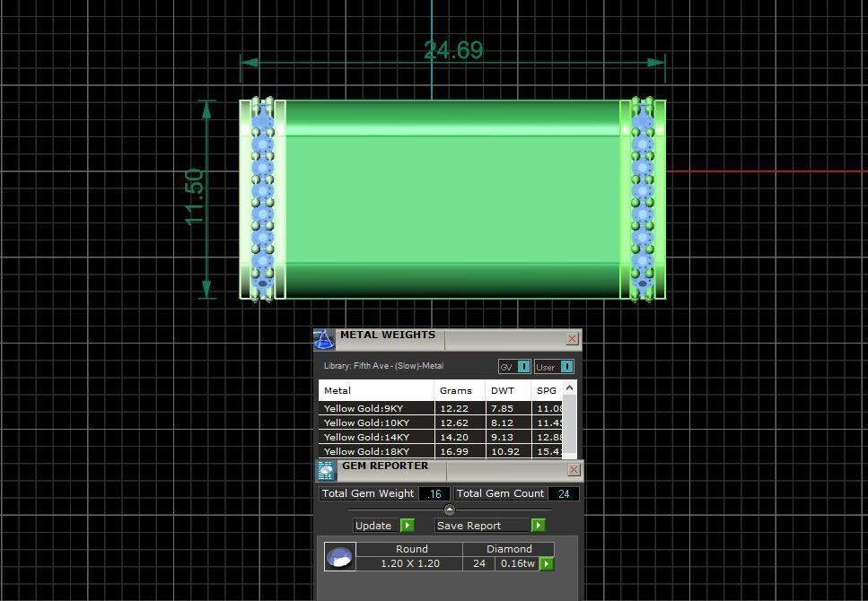Image resolution: width=868 pixels, height=601 pixels.
Task: Click the GEM REPORTER title bar
Action: point(450,470)
